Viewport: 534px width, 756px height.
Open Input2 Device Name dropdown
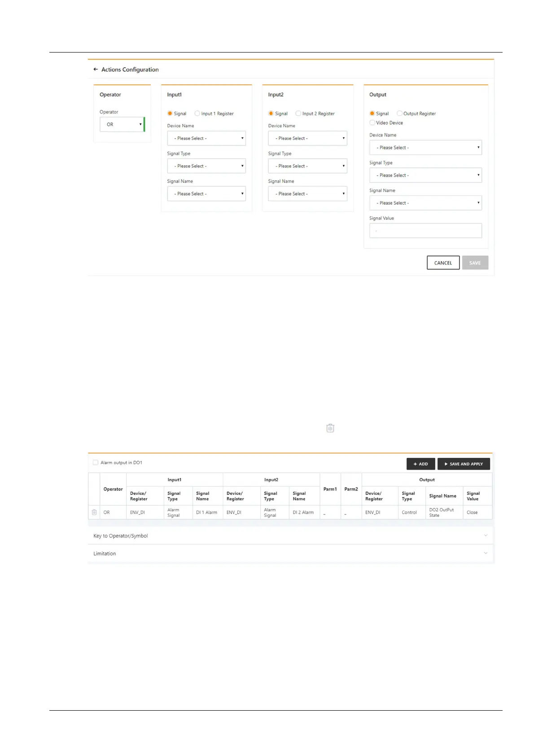[308, 138]
